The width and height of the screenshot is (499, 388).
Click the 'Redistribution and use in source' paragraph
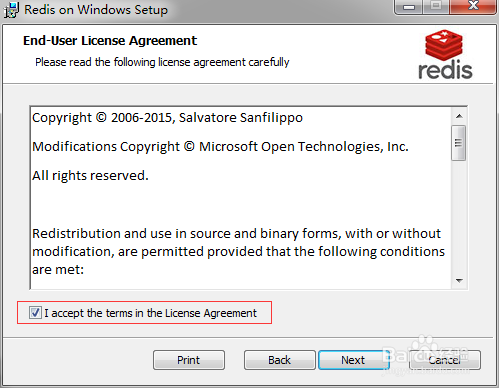click(238, 252)
